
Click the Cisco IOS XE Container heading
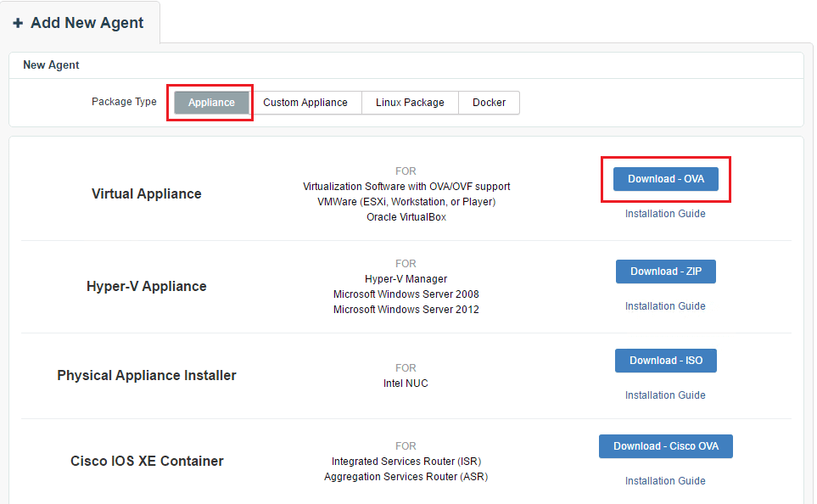(147, 461)
